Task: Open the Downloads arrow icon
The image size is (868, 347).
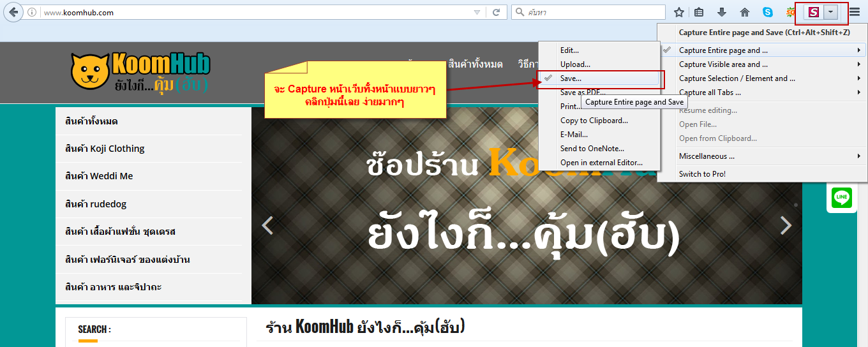Action: click(722, 12)
